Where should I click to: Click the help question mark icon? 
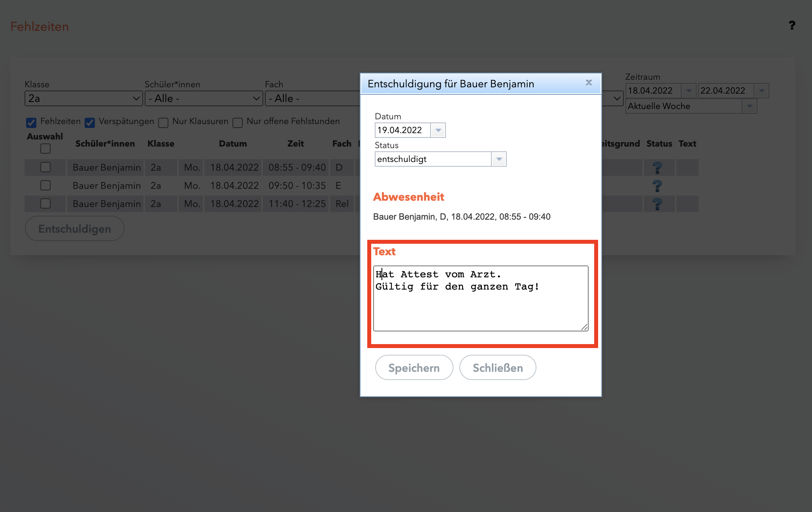pos(792,26)
